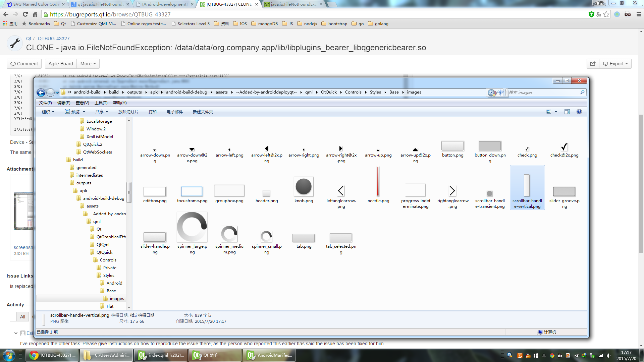Image resolution: width=644 pixels, height=362 pixels.
Task: Open 文件(F) menu
Action: point(46,103)
